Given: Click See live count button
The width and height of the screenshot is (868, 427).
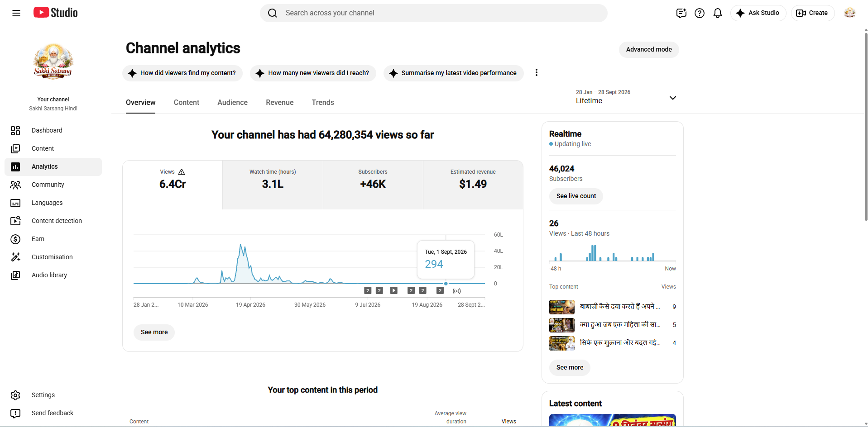Looking at the screenshot, I should [x=576, y=196].
